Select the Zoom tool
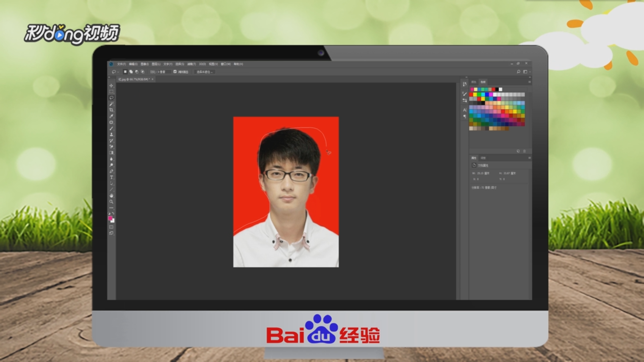 tap(111, 202)
